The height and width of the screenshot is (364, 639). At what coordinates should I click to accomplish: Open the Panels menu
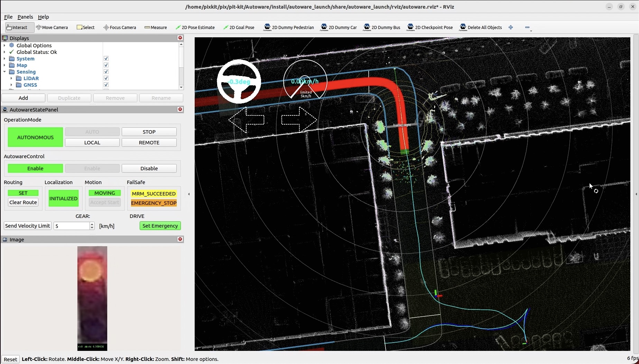(x=25, y=17)
